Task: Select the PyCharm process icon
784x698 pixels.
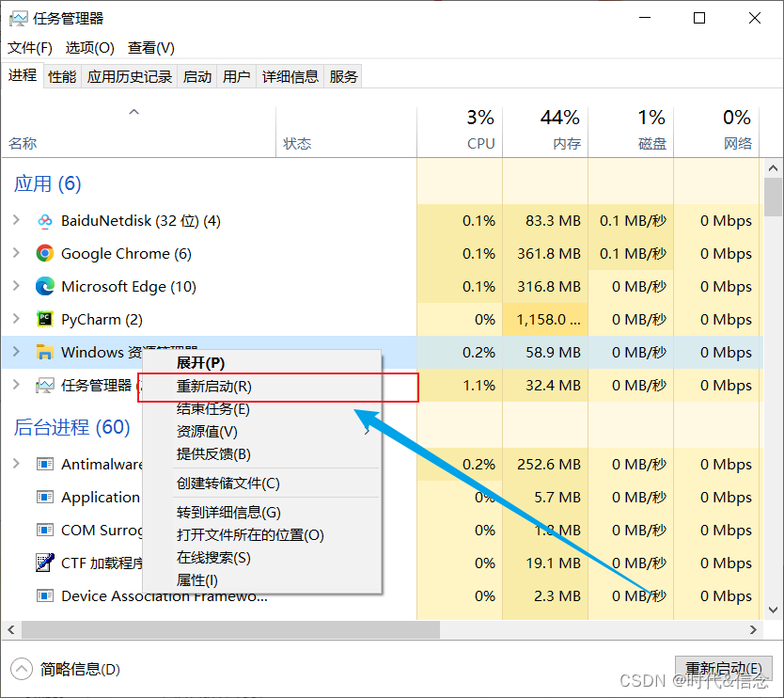Action: pyautogui.click(x=45, y=319)
